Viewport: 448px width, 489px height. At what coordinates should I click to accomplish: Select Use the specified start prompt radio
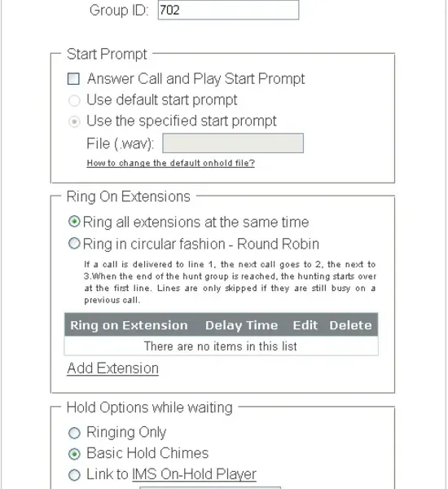[74, 121]
